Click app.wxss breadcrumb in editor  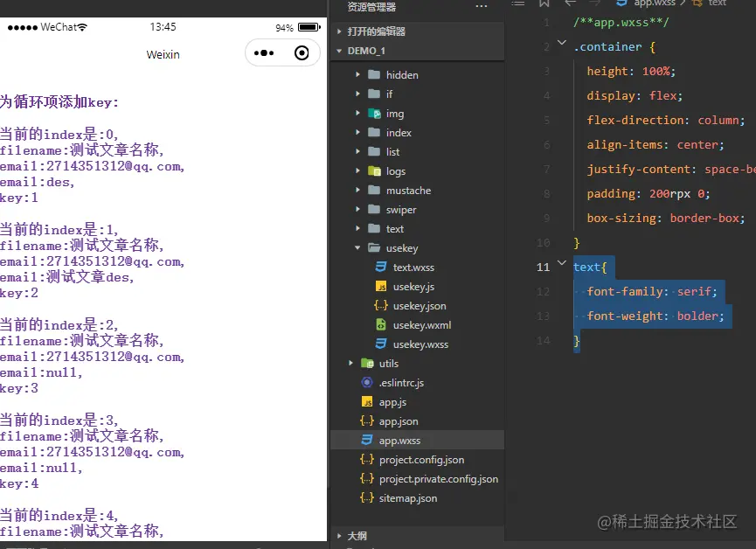pyautogui.click(x=655, y=3)
